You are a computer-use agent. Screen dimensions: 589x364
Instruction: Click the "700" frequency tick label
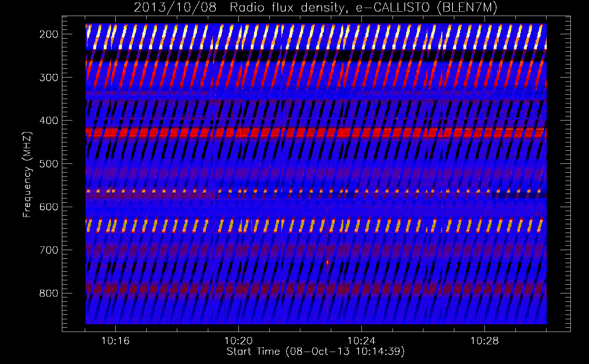[49, 250]
